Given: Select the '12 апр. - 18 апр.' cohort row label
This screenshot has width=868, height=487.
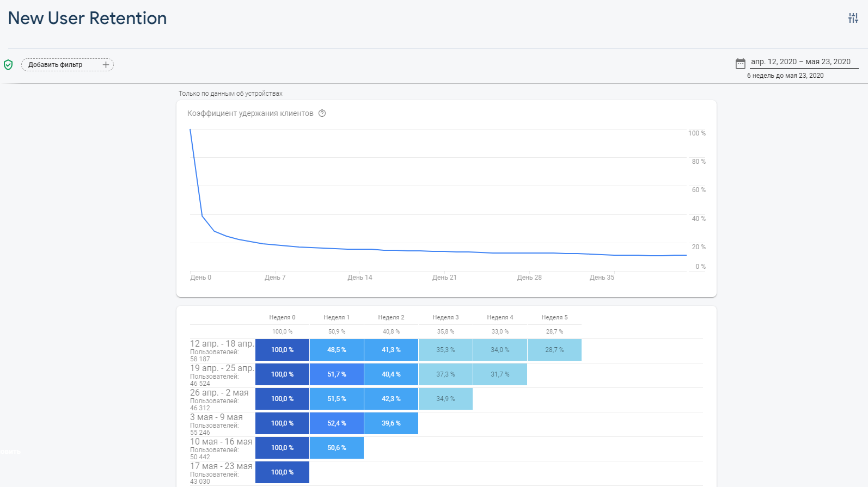Looking at the screenshot, I should [222, 344].
